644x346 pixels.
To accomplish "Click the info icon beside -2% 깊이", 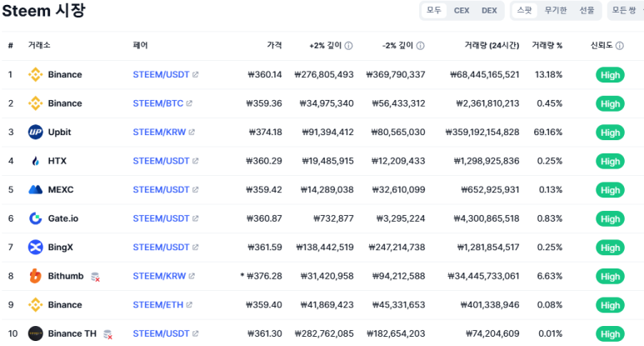I will tap(420, 46).
